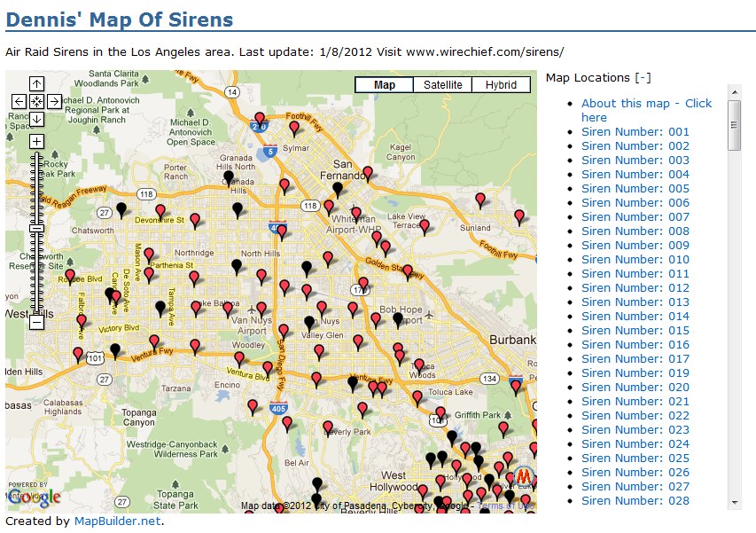The height and width of the screenshot is (533, 756).
Task: Open the Siren Number: 001 link
Action: click(x=635, y=131)
